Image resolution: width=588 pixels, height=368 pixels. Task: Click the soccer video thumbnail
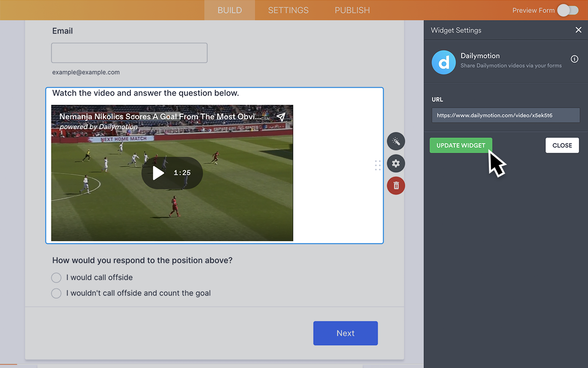pyautogui.click(x=172, y=198)
